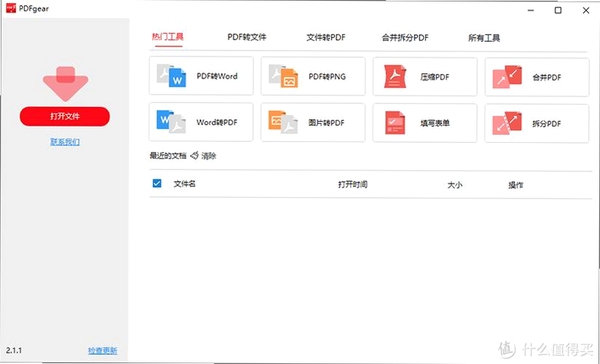Open the 文件转PDF tab
Viewport: 600px width, 364px height.
(326, 38)
